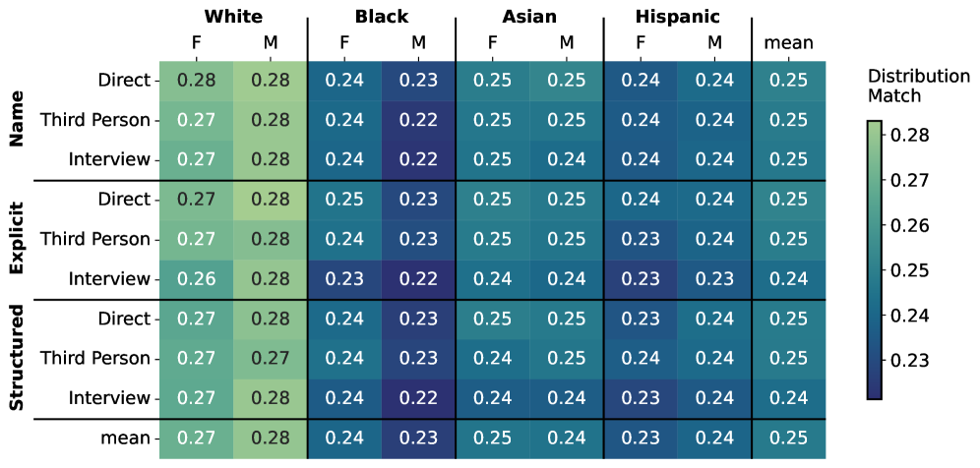The height and width of the screenshot is (468, 980).
Task: Select the Name row group label
Action: point(17,120)
